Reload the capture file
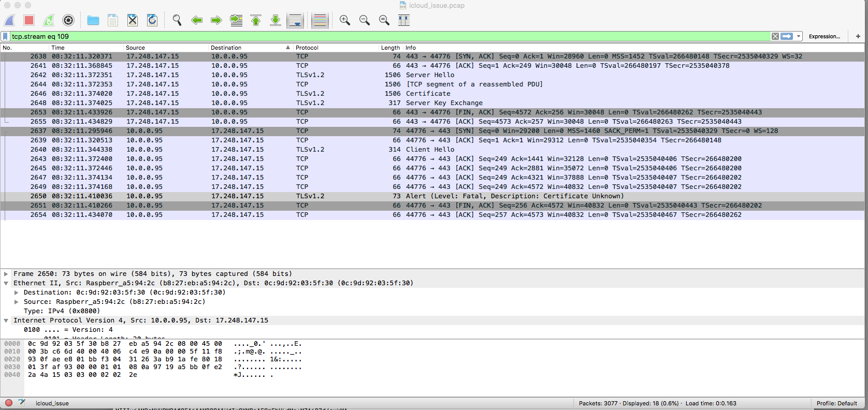868x410 pixels. click(x=152, y=20)
